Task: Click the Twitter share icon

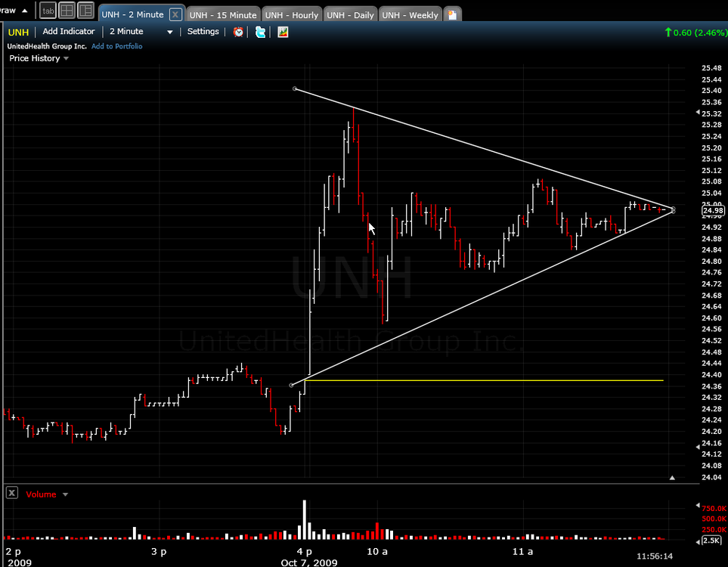Action: 261,32
